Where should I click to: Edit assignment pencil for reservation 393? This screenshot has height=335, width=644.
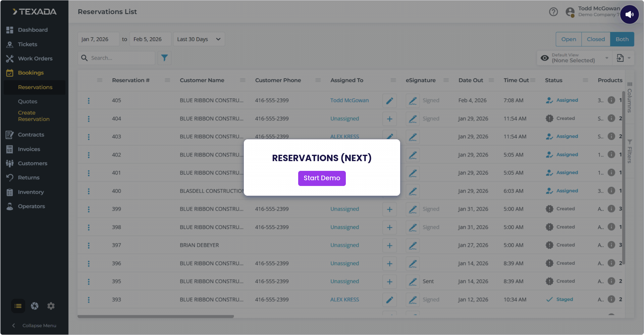pyautogui.click(x=389, y=300)
